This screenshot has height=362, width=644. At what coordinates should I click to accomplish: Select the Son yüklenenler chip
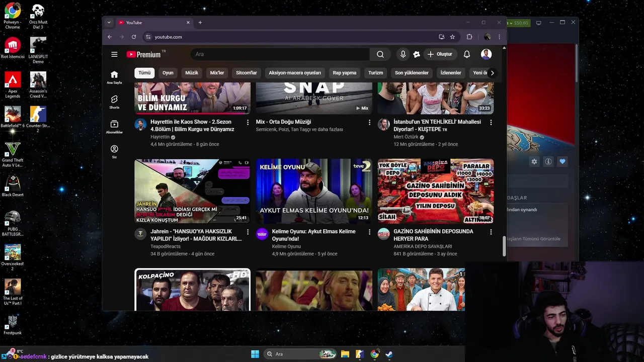(412, 73)
